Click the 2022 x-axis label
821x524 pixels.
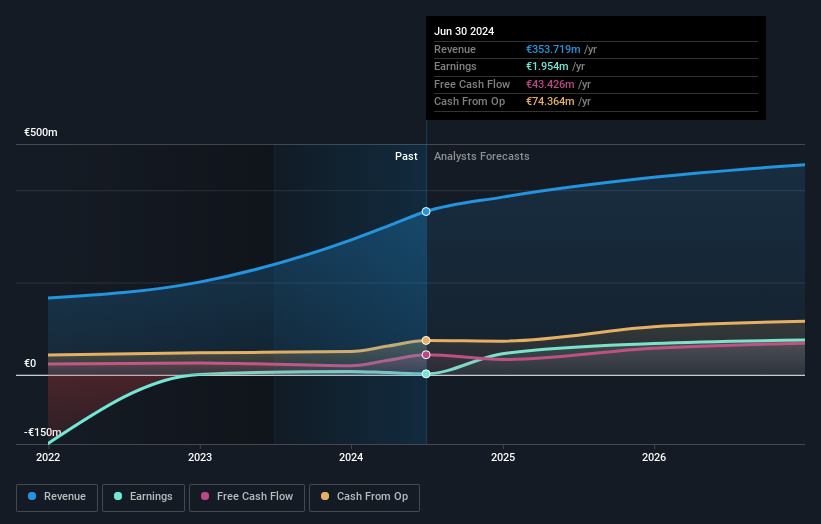[x=48, y=457]
